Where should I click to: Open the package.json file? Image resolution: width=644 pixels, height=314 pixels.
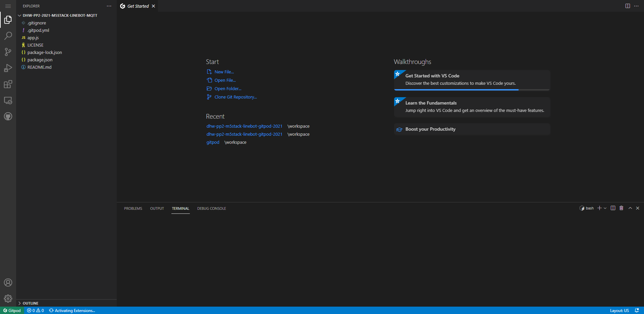(66, 60)
